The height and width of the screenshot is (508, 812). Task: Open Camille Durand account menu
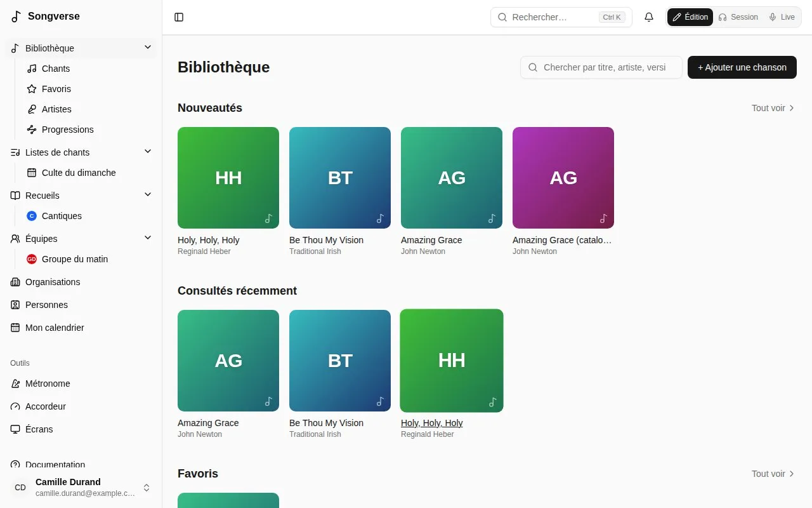[x=81, y=488]
